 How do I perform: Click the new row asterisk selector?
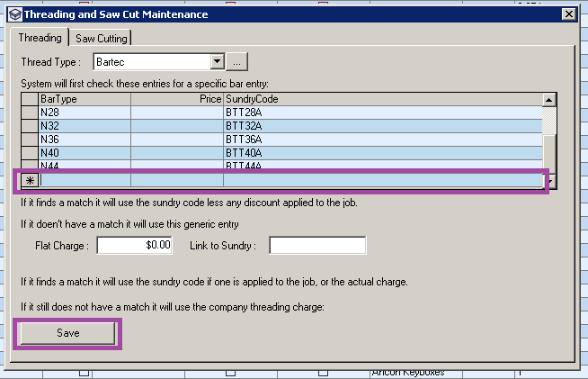[x=30, y=181]
